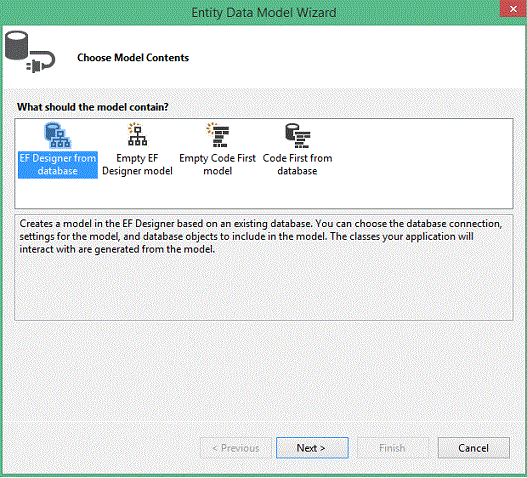Click the greyed-out Finish button
Image resolution: width=527 pixels, height=478 pixels.
393,448
